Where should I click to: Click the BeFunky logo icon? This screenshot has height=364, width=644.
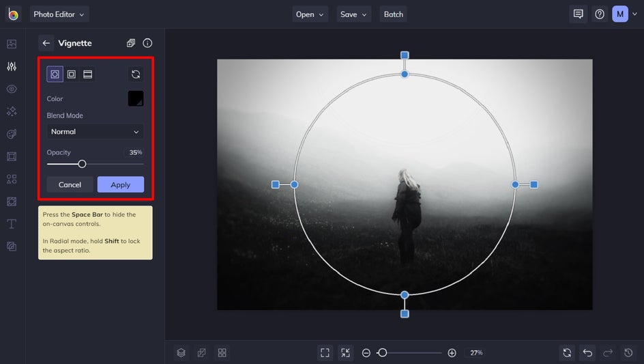point(13,14)
